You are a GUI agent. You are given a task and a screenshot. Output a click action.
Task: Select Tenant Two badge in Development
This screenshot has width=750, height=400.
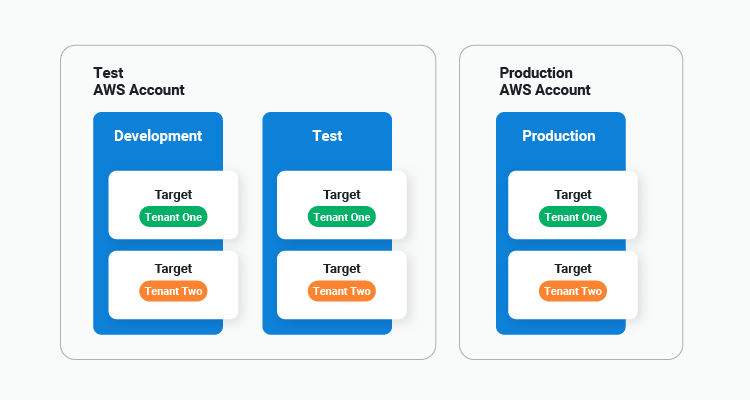click(x=173, y=291)
